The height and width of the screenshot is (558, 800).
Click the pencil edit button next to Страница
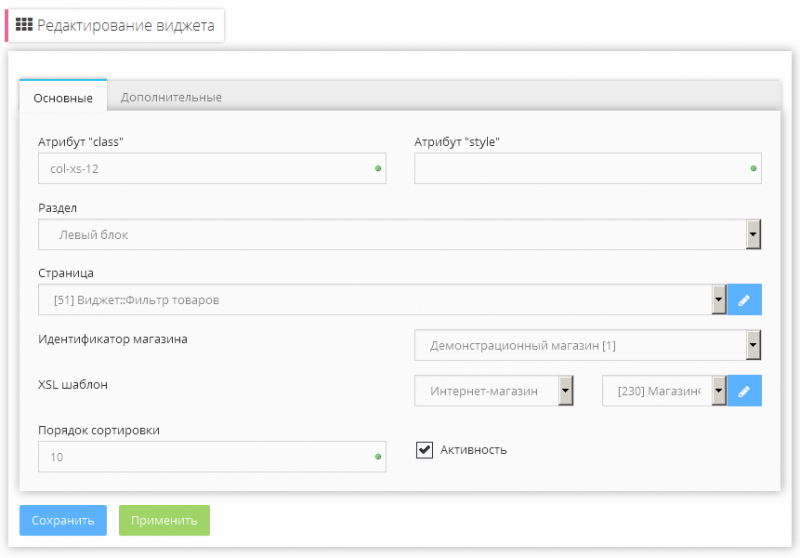(x=744, y=299)
